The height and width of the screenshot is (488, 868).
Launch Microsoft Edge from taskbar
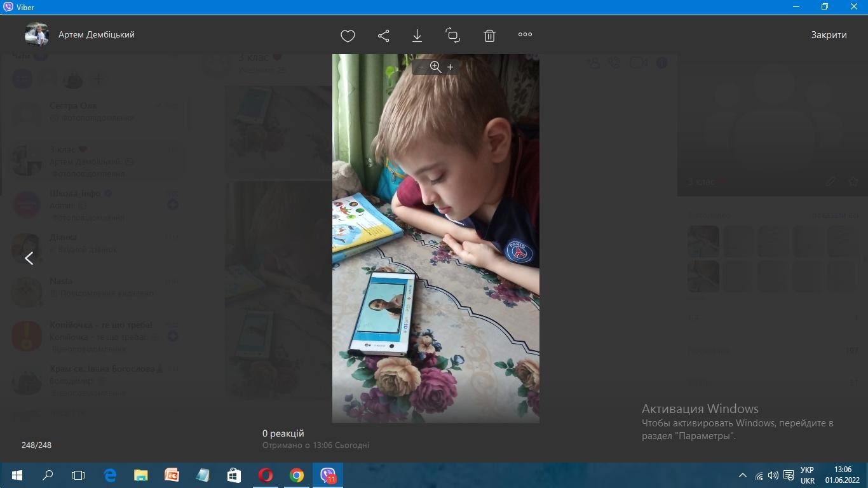point(110,475)
